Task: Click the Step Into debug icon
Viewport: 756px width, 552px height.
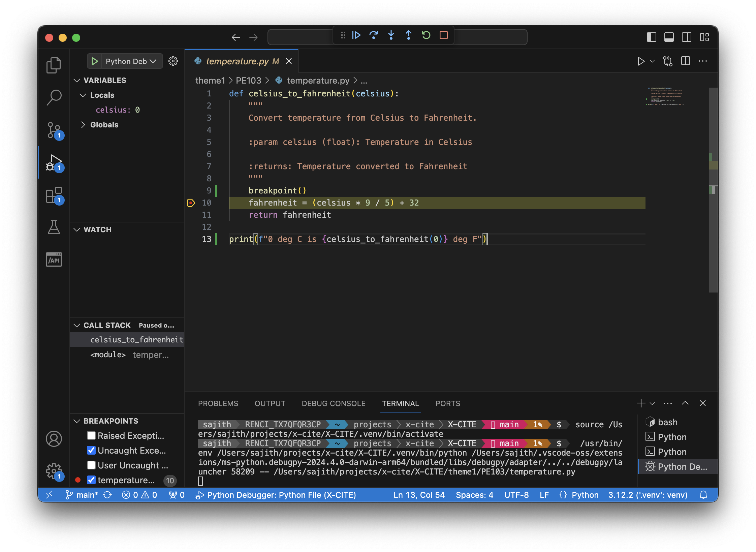Action: (x=391, y=35)
